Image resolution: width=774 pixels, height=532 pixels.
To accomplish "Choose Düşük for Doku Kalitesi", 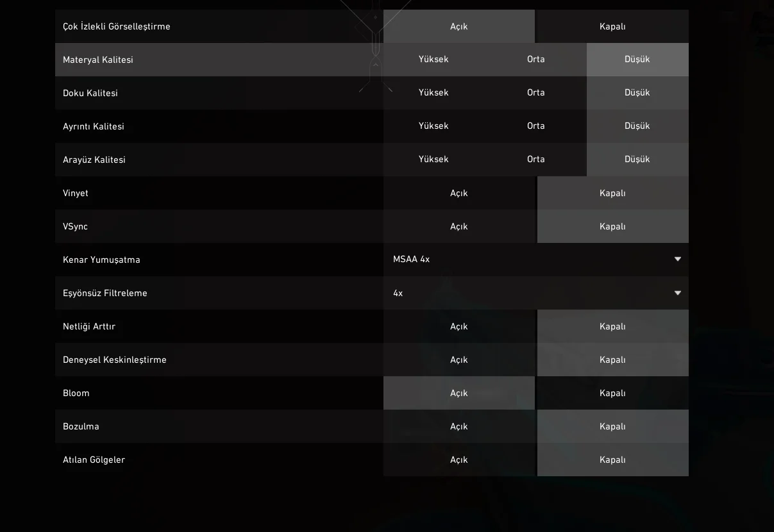I will pos(637,93).
